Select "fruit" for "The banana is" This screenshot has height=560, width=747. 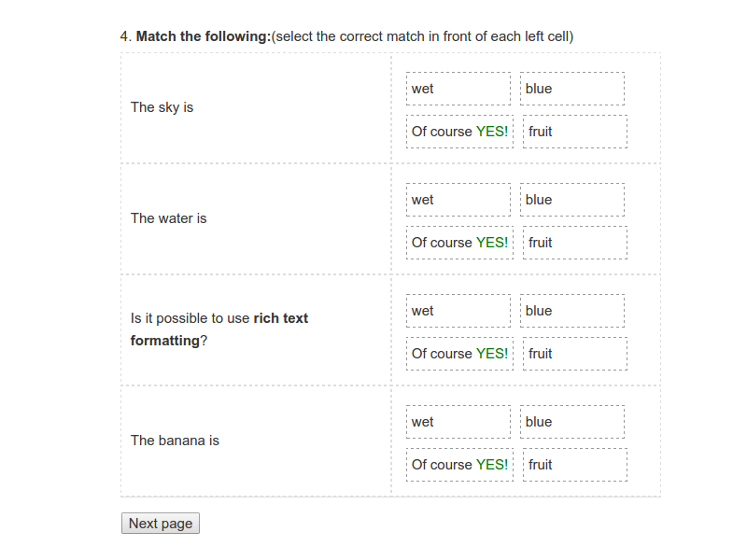tap(574, 465)
